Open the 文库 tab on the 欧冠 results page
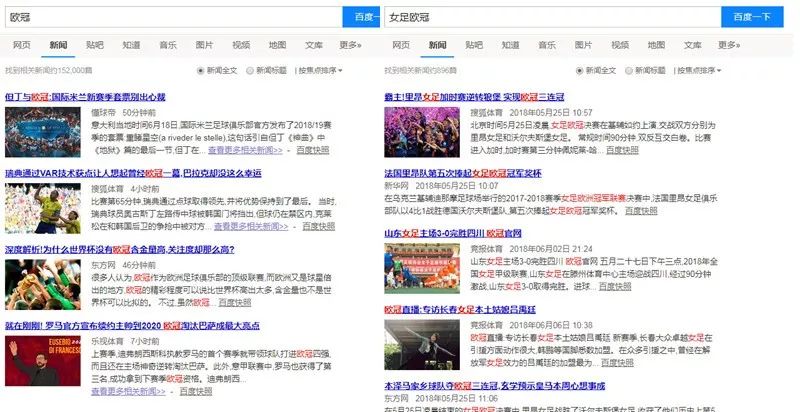 (x=314, y=45)
